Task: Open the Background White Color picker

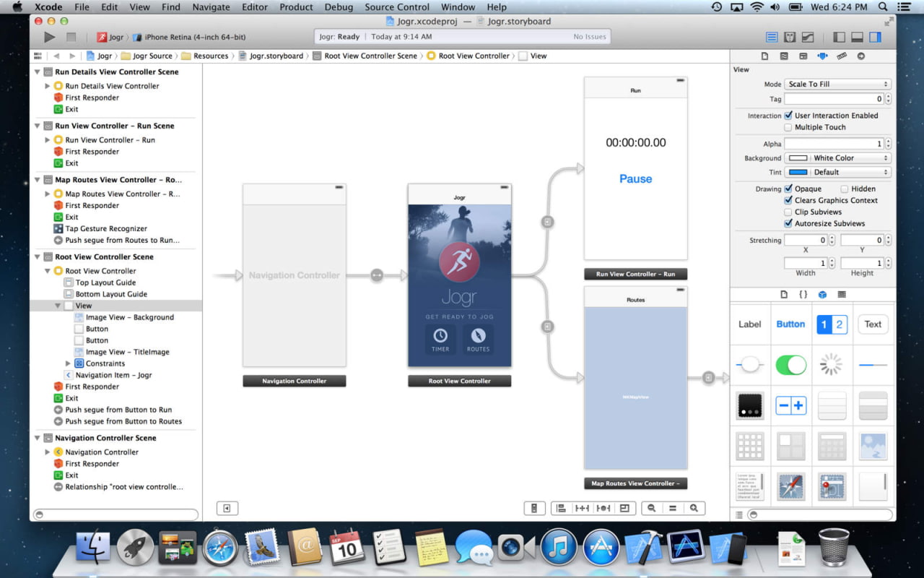Action: click(x=837, y=158)
